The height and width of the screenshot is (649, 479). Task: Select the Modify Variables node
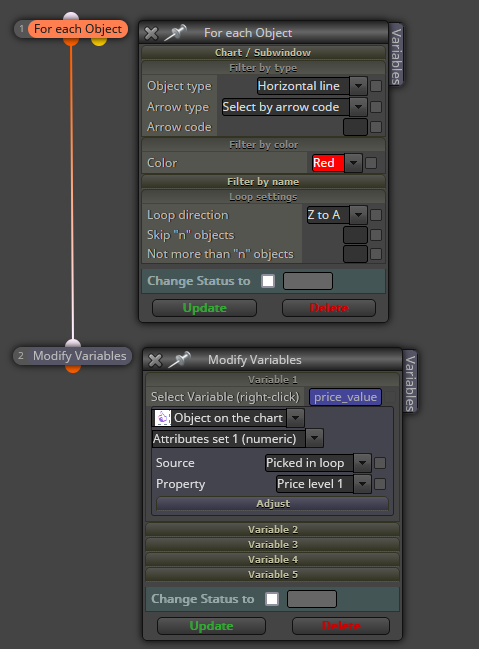(x=79, y=356)
